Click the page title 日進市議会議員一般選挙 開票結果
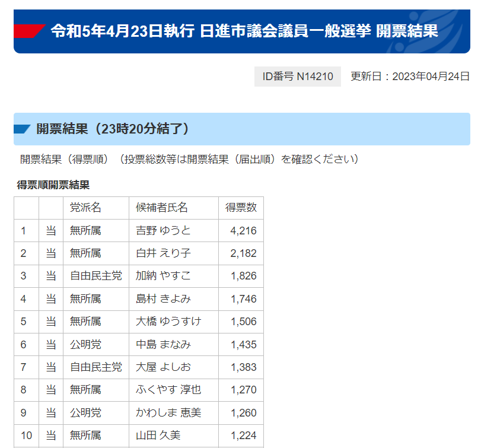Image resolution: width=481 pixels, height=448 pixels. click(x=244, y=31)
